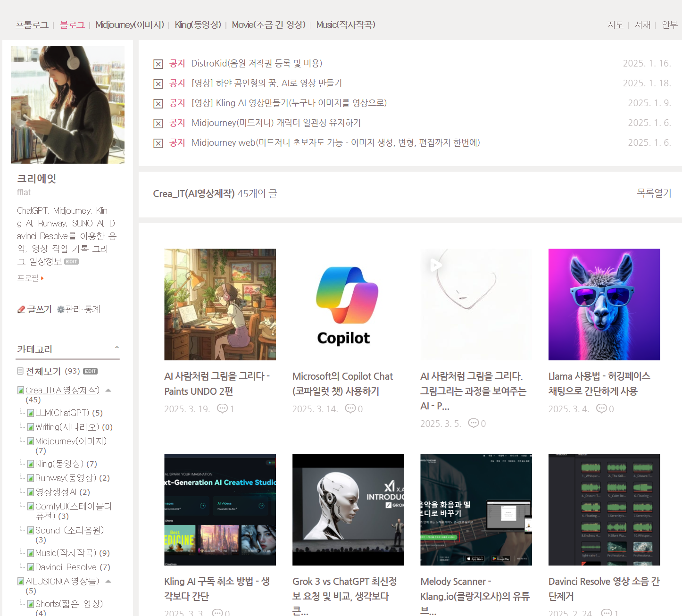Open the 안부 link in the header
The image size is (682, 616).
coord(669,25)
